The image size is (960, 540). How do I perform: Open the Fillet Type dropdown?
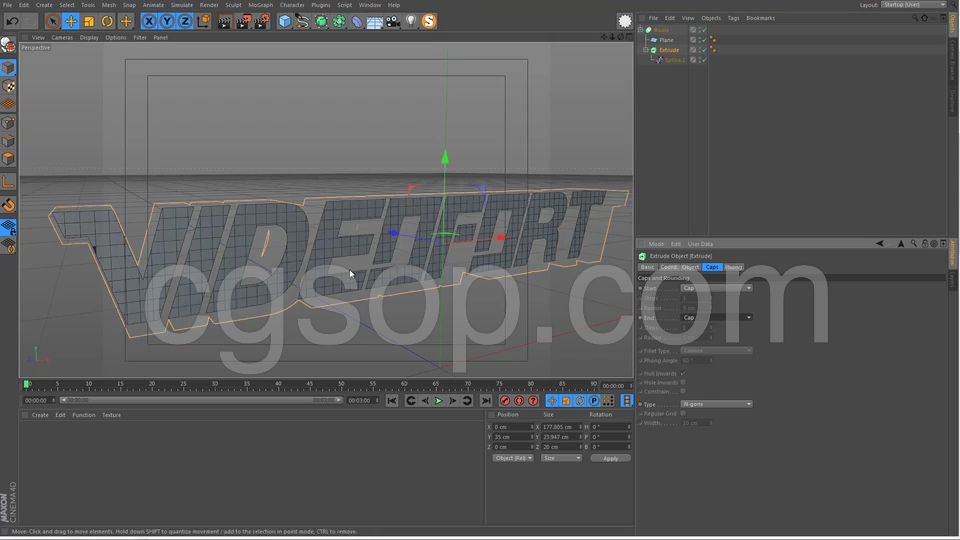click(x=716, y=351)
